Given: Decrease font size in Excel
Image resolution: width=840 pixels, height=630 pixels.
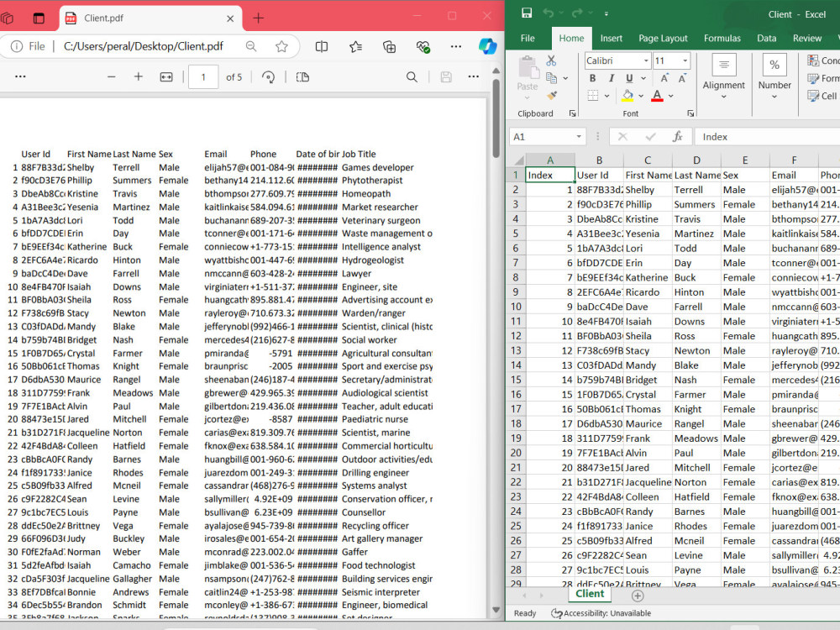Looking at the screenshot, I should [682, 78].
